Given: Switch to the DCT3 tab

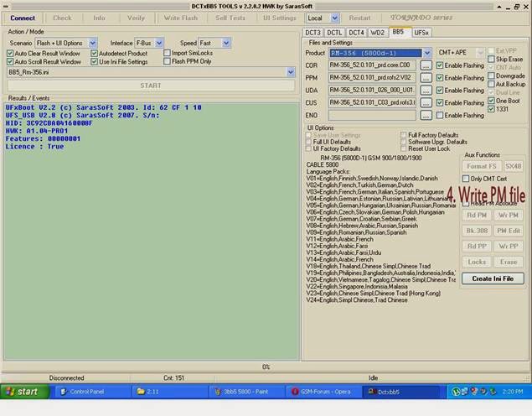Looking at the screenshot, I should (x=312, y=33).
